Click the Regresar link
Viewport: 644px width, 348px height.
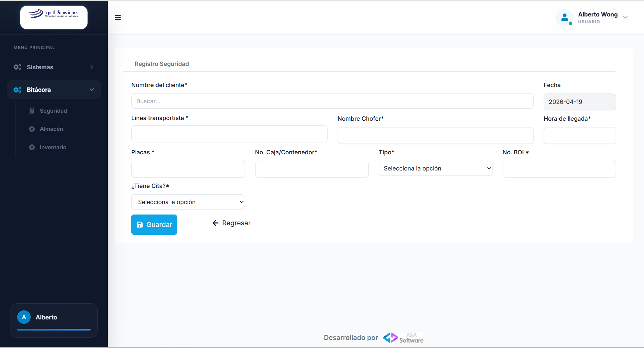pyautogui.click(x=232, y=223)
